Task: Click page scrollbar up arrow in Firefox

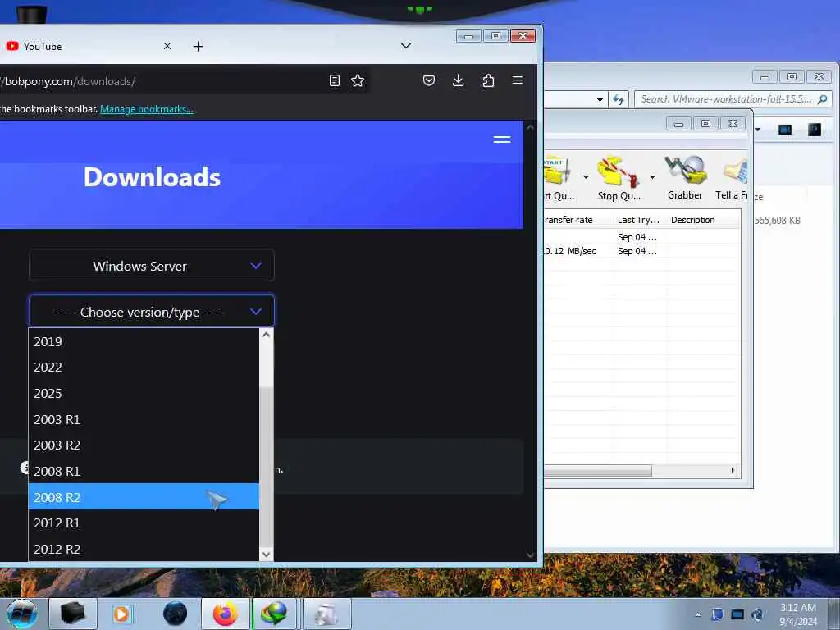Action: click(x=531, y=127)
